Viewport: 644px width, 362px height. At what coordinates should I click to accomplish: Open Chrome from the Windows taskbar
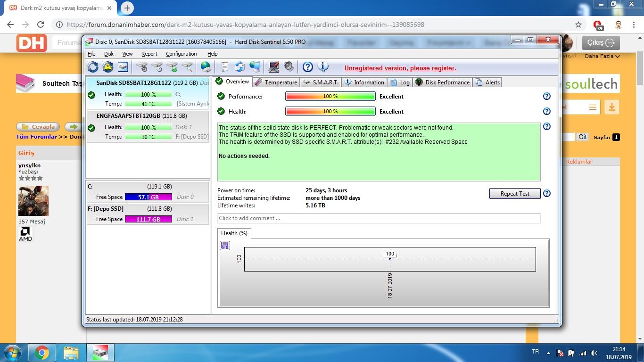click(x=41, y=353)
